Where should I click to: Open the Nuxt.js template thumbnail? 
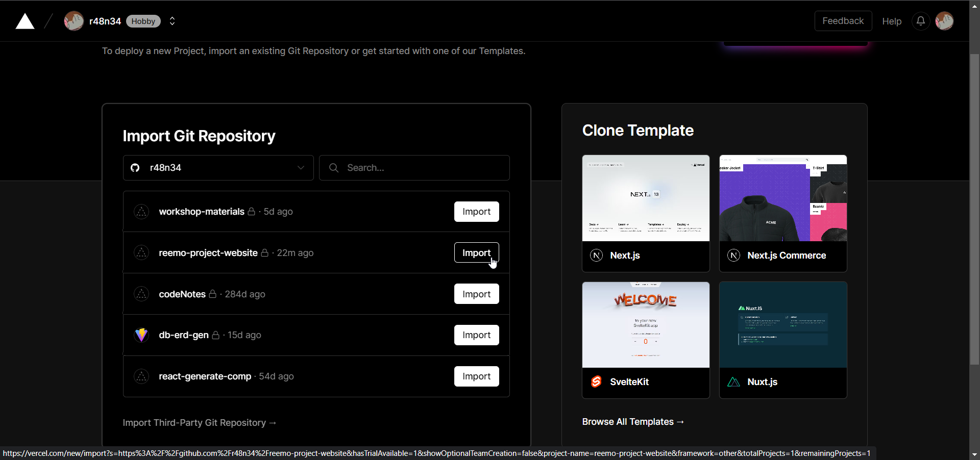(x=783, y=325)
